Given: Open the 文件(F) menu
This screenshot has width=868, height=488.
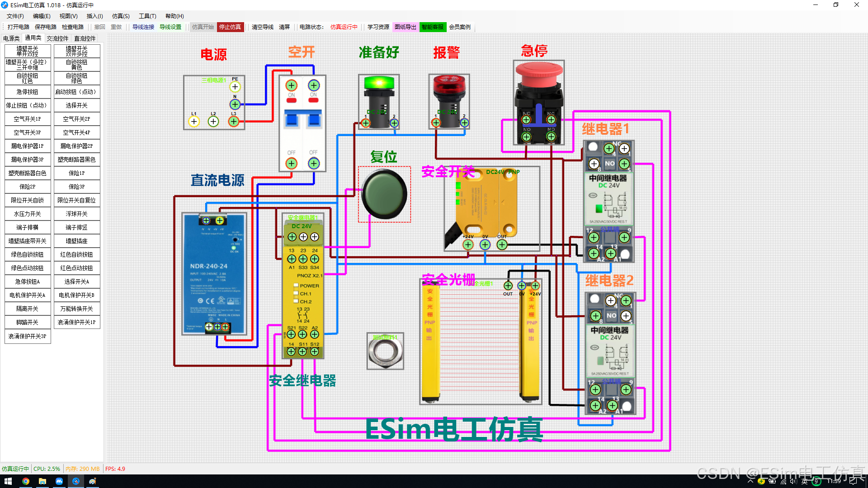Looking at the screenshot, I should click(15, 16).
